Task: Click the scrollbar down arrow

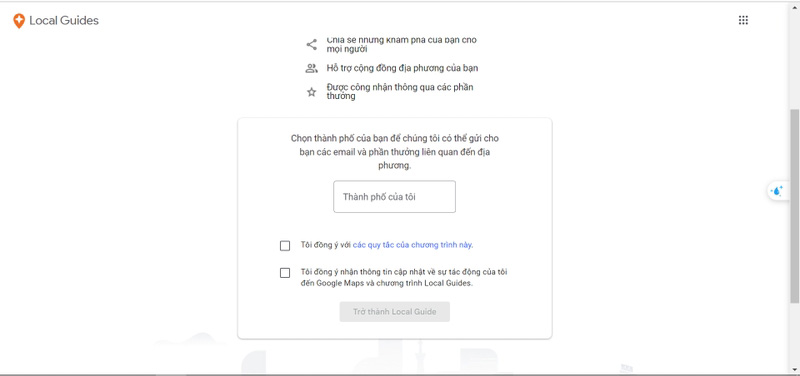Action: click(795, 369)
